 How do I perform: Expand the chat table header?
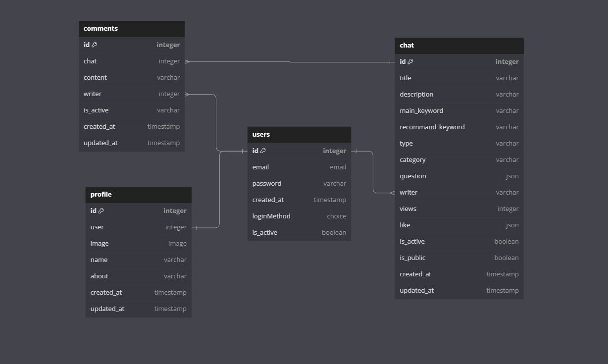(459, 46)
